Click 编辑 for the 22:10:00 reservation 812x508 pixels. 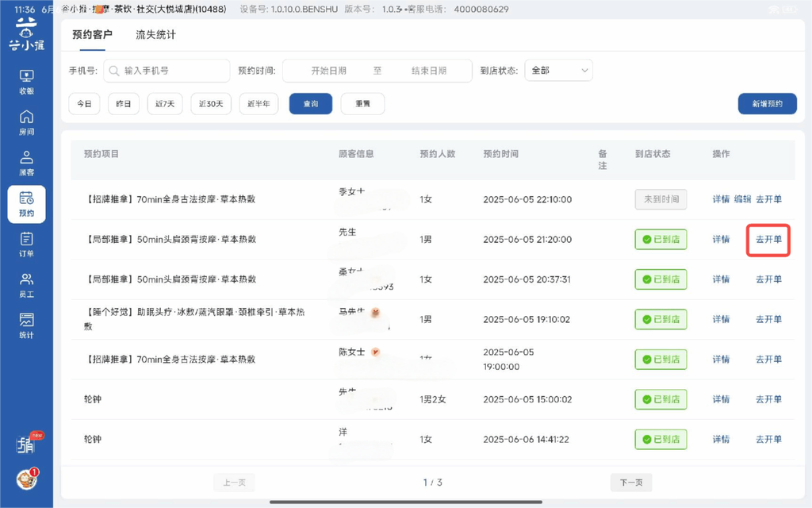(742, 199)
